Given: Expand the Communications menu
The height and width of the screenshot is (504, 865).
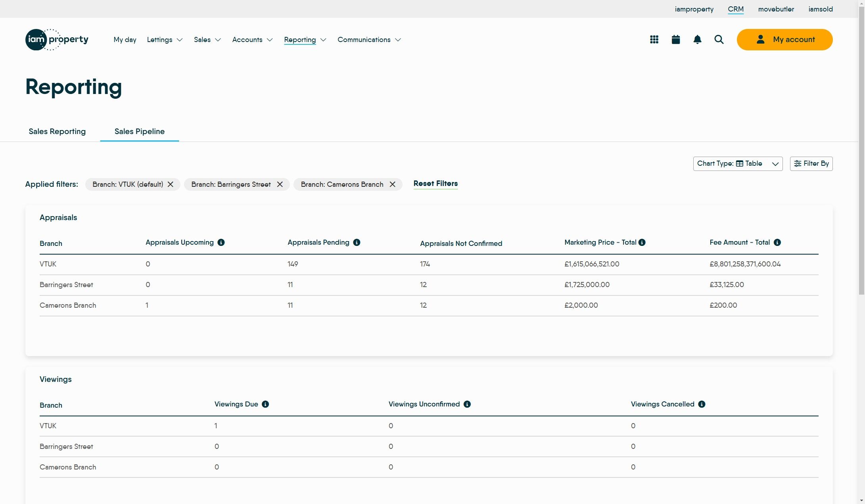Looking at the screenshot, I should (369, 40).
